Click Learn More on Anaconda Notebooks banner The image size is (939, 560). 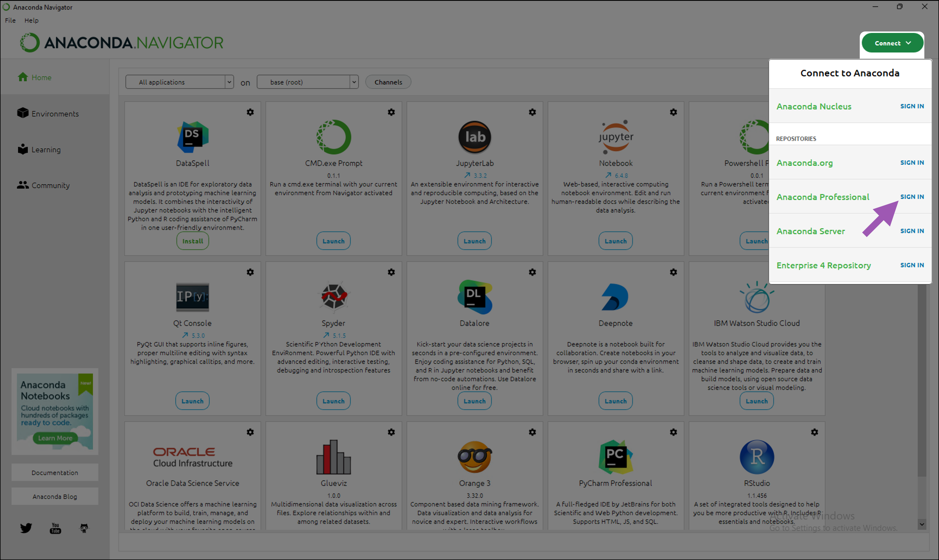point(55,438)
